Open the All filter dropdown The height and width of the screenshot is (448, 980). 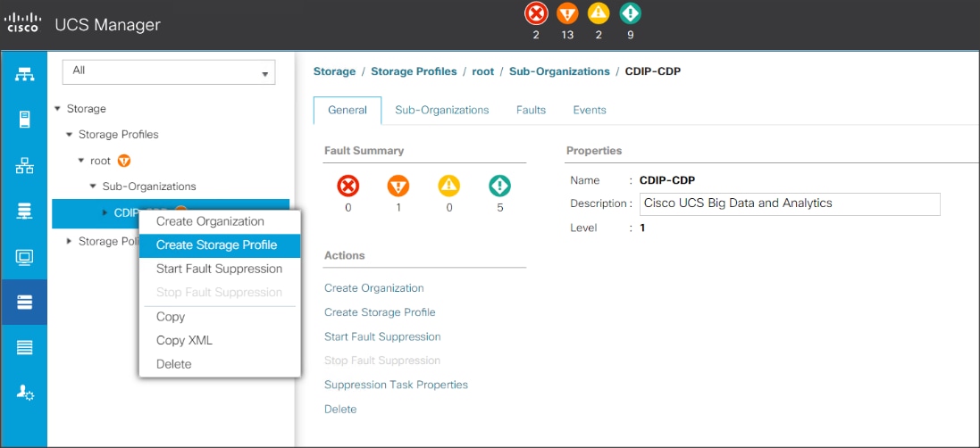(x=169, y=71)
